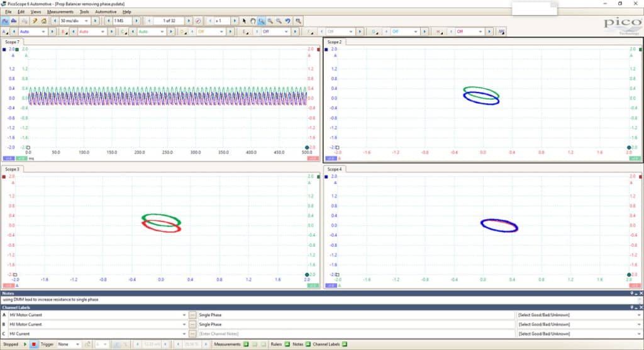Click the notes text about DMM lead
The height and width of the screenshot is (350, 644).
point(50,300)
